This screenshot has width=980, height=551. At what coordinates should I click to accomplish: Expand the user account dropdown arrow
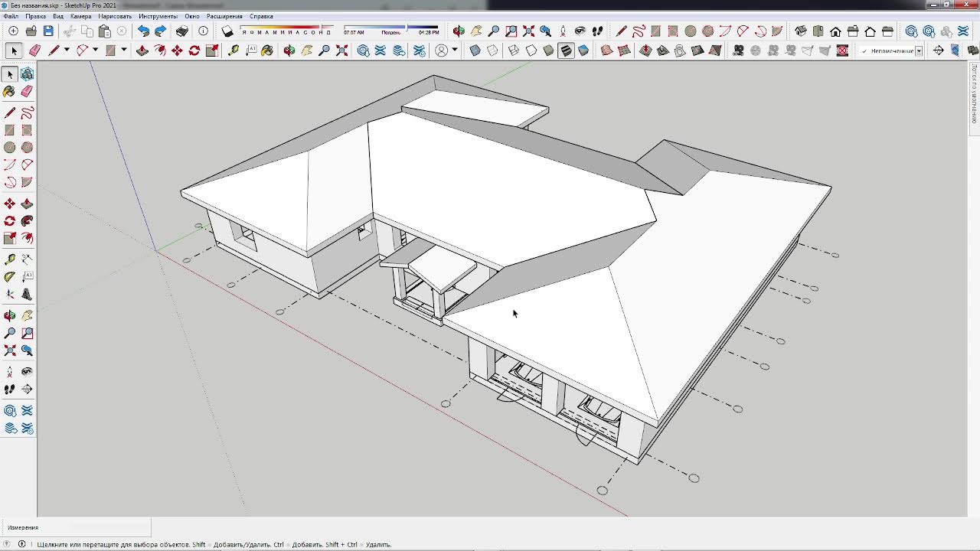(x=455, y=51)
